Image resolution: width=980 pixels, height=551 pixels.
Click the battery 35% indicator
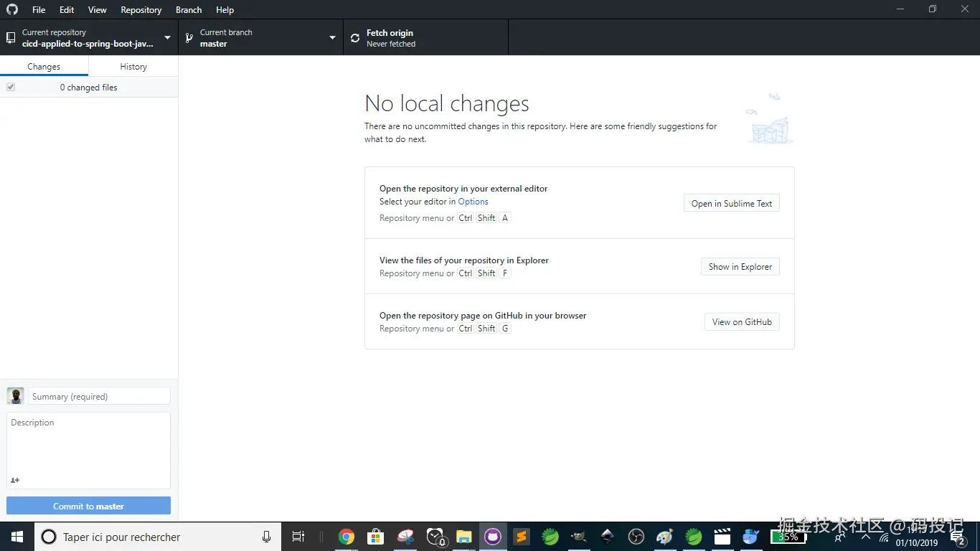click(788, 537)
